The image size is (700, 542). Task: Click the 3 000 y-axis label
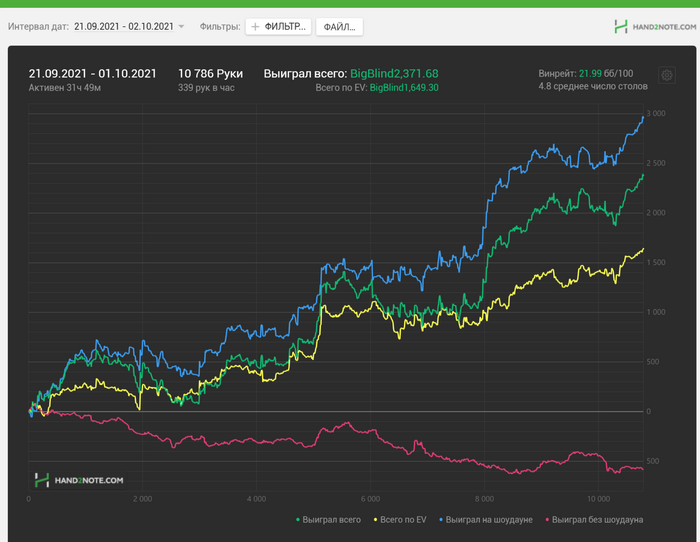(x=656, y=113)
